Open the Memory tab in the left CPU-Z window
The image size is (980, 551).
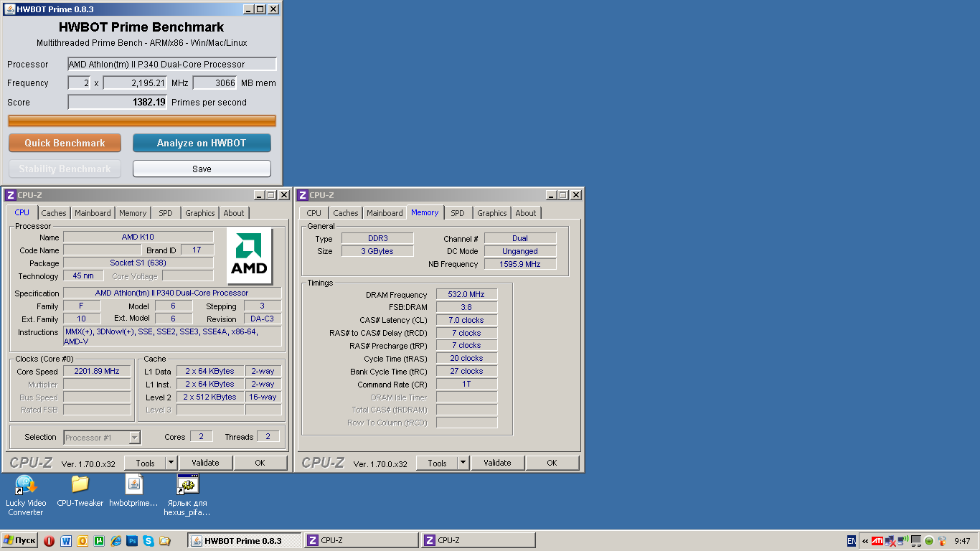133,213
